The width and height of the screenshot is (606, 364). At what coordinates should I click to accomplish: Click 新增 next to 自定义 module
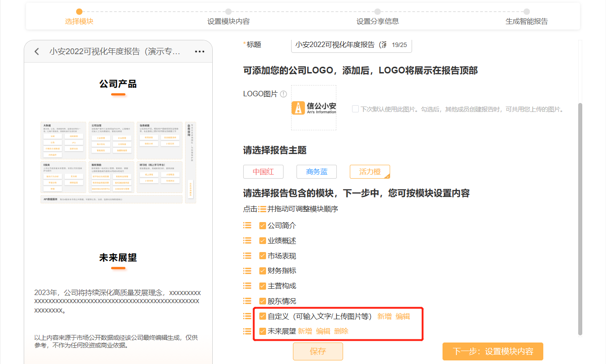pyautogui.click(x=384, y=316)
